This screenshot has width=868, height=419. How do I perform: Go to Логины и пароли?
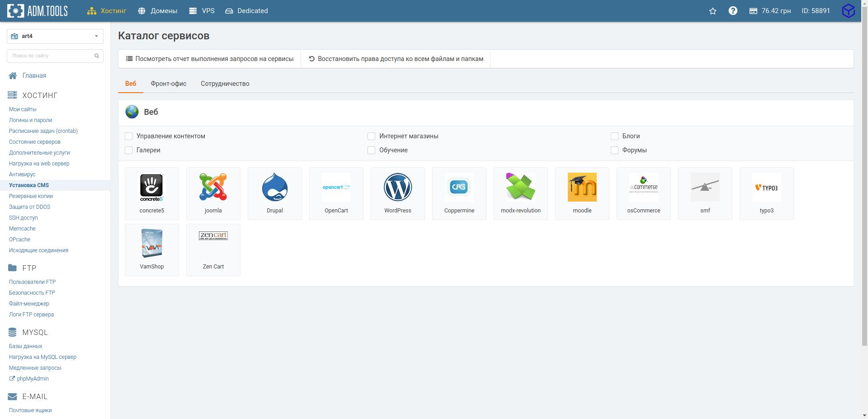pos(31,120)
